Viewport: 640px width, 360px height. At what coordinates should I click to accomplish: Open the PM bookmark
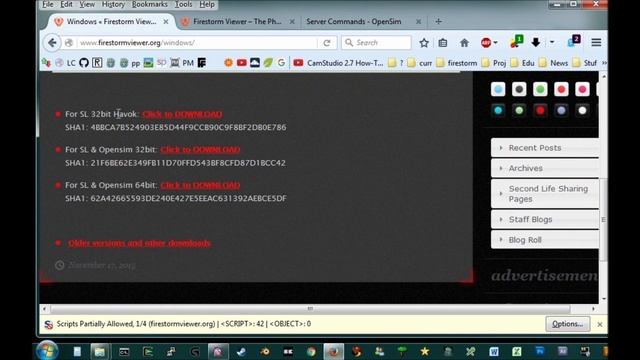click(x=188, y=63)
